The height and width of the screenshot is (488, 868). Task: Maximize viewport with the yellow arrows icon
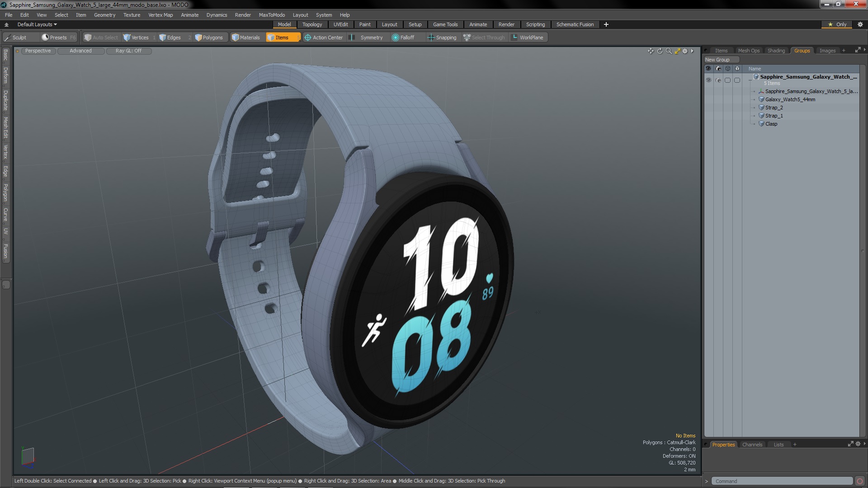[x=677, y=51]
